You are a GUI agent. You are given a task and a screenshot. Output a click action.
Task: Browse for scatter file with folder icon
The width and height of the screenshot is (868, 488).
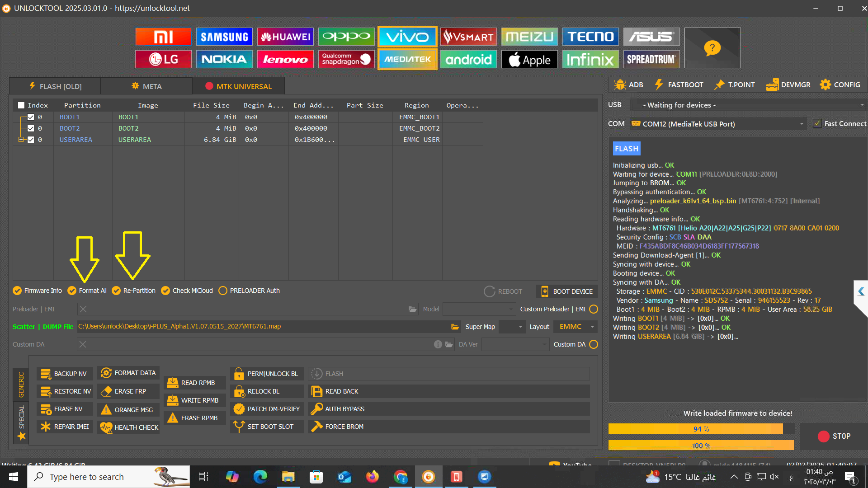pos(455,327)
